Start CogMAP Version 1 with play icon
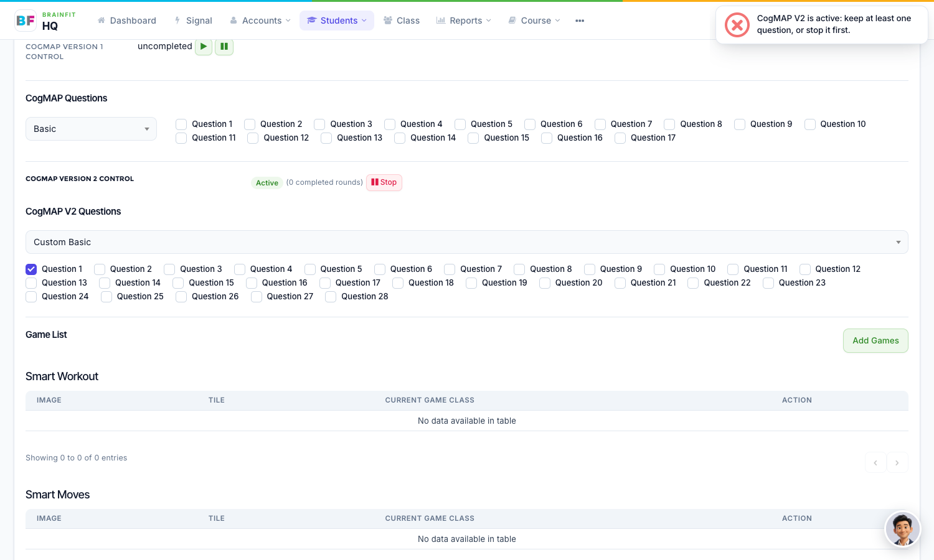Viewport: 934px width, 560px height. tap(204, 47)
